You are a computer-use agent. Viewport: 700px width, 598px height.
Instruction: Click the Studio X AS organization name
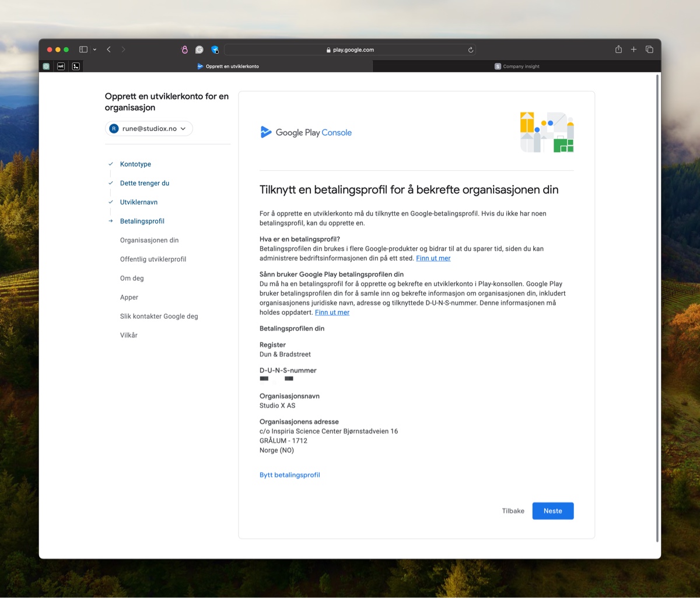coord(278,406)
